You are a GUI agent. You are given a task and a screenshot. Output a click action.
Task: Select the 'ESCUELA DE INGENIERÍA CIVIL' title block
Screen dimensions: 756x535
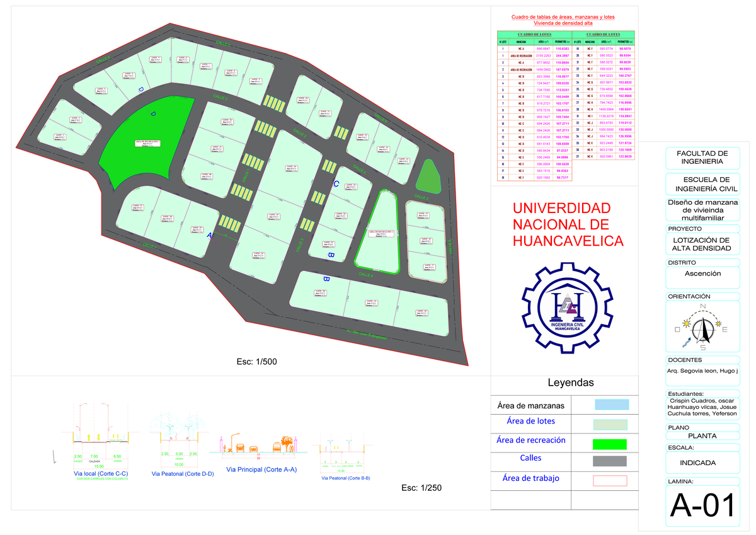pos(702,183)
